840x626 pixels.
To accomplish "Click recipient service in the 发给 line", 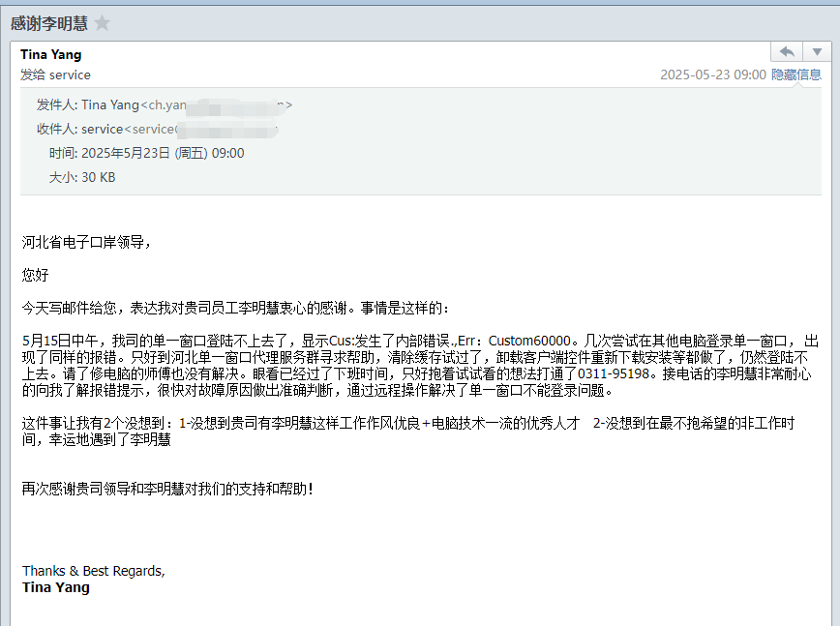I will [70, 75].
